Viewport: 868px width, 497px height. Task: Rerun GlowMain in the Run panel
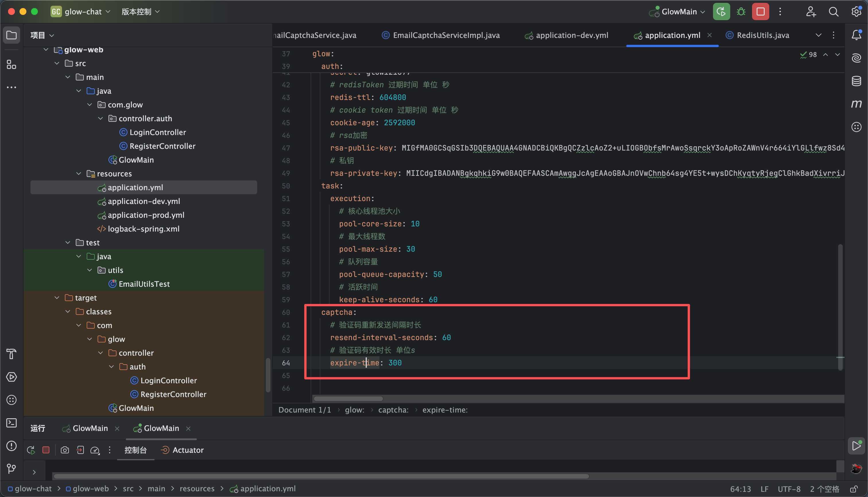31,450
